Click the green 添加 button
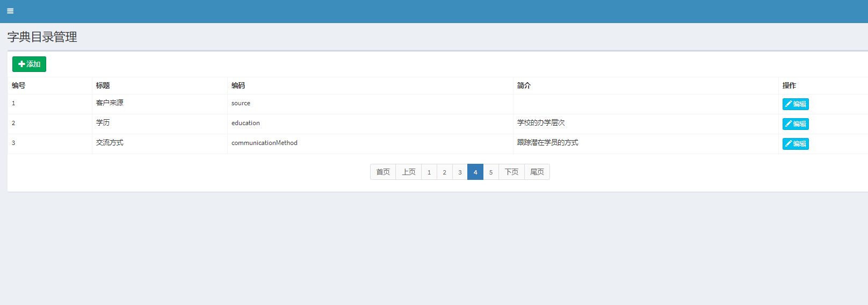Viewport: 868px width, 305px height. tap(29, 64)
